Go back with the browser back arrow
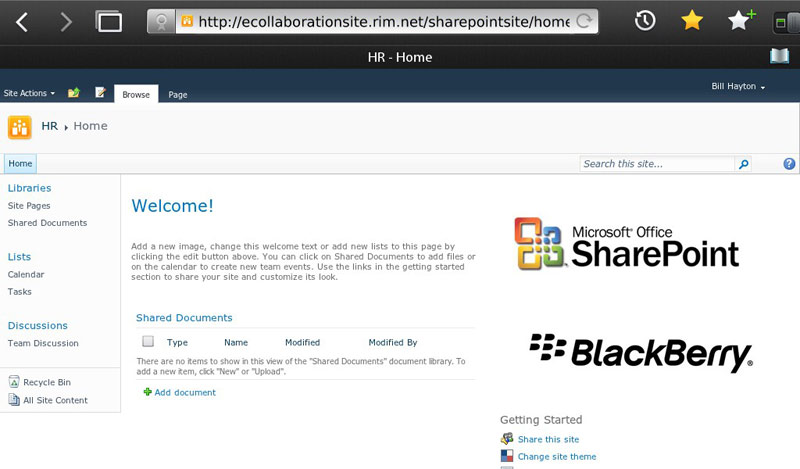 click(x=22, y=22)
